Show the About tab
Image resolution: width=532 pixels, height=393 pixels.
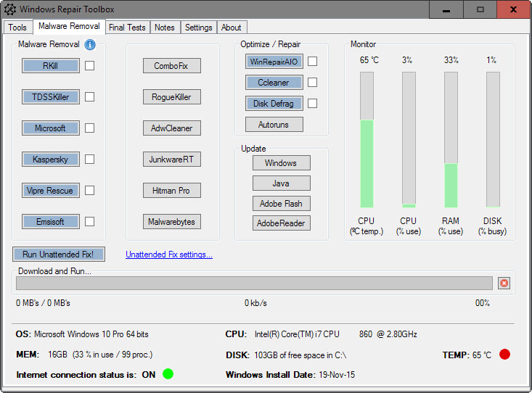point(232,27)
